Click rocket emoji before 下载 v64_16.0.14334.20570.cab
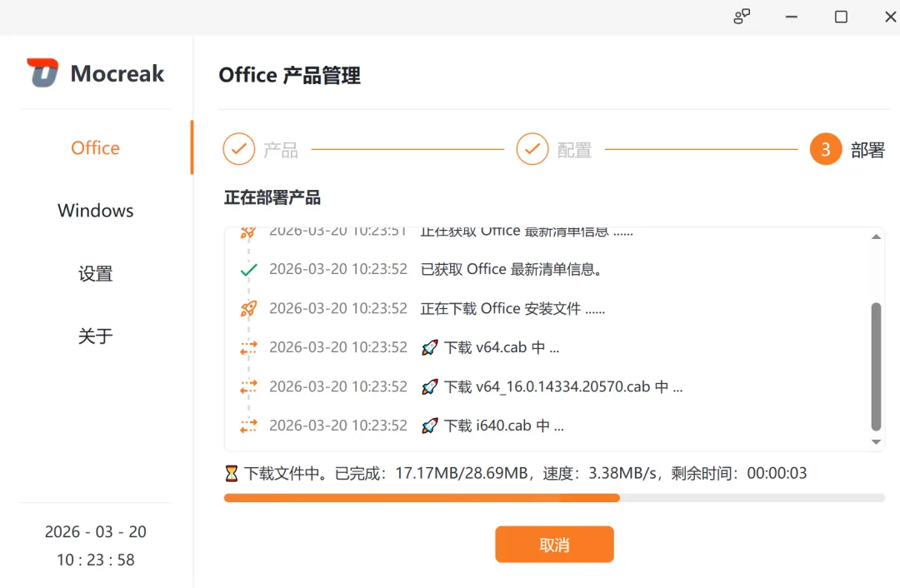 click(x=430, y=386)
